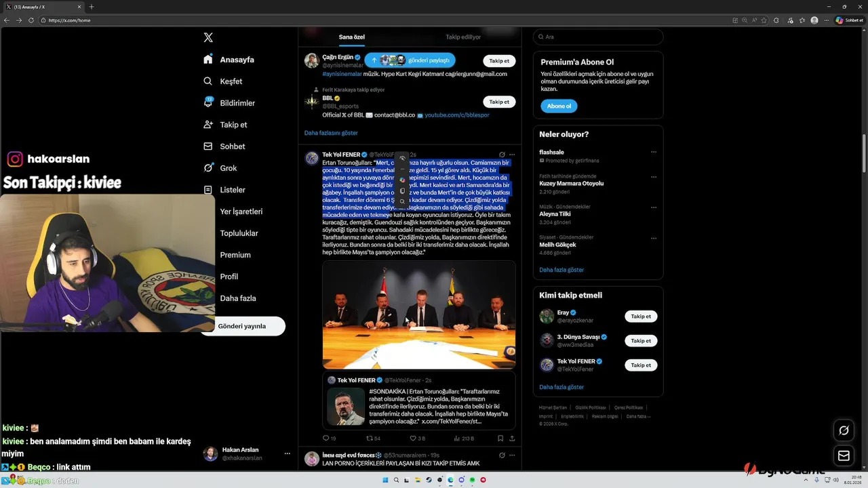The image size is (868, 488).
Task: Open Tek Yol FENER post more options
Action: 512,155
